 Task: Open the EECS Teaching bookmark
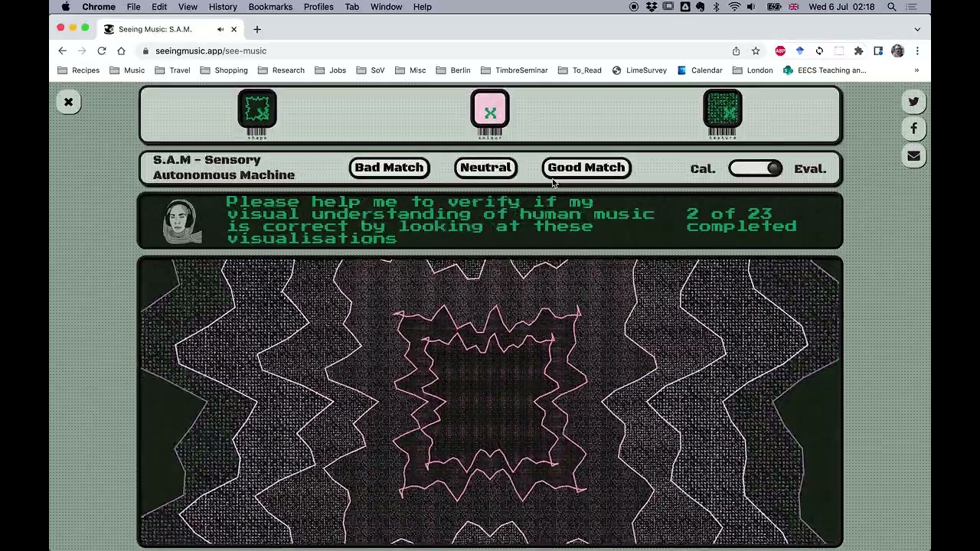(825, 70)
